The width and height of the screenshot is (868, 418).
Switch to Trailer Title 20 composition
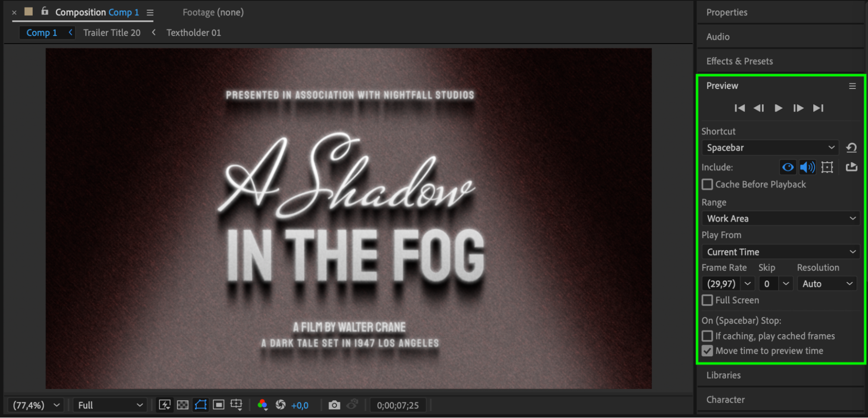[x=112, y=33]
